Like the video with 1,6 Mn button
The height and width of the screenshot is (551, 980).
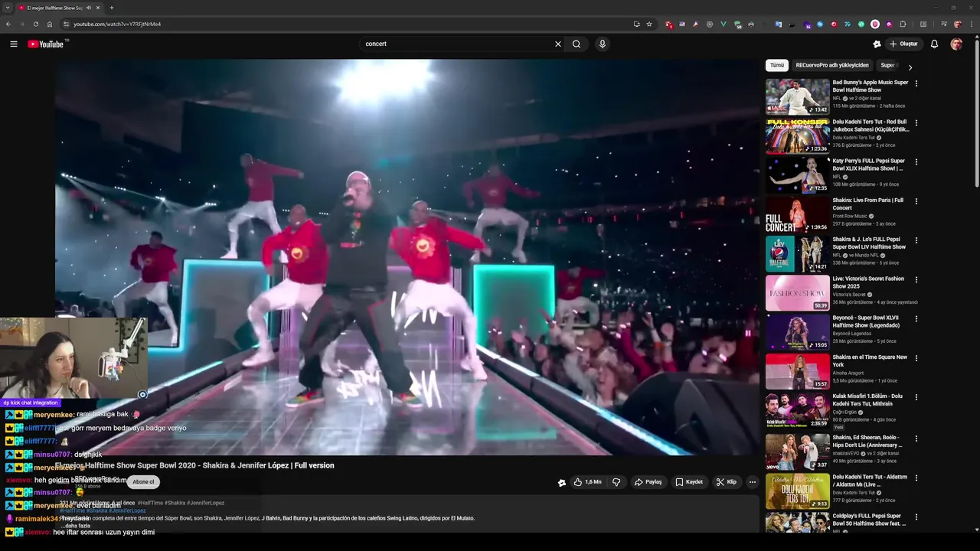click(x=588, y=482)
